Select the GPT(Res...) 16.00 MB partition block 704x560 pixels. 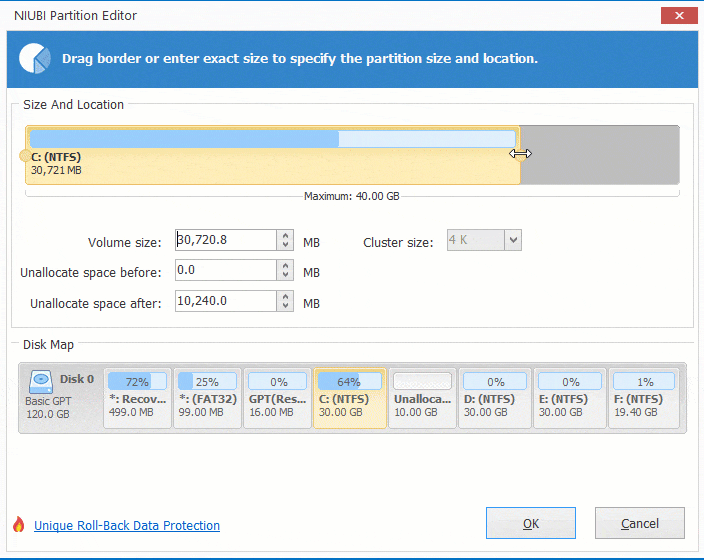[x=277, y=398]
